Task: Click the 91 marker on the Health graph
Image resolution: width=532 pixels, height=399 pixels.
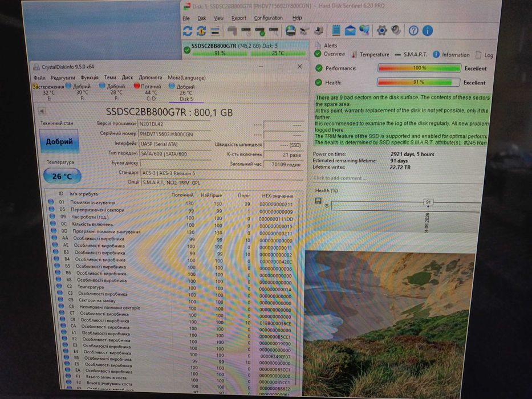Action: pos(428,202)
